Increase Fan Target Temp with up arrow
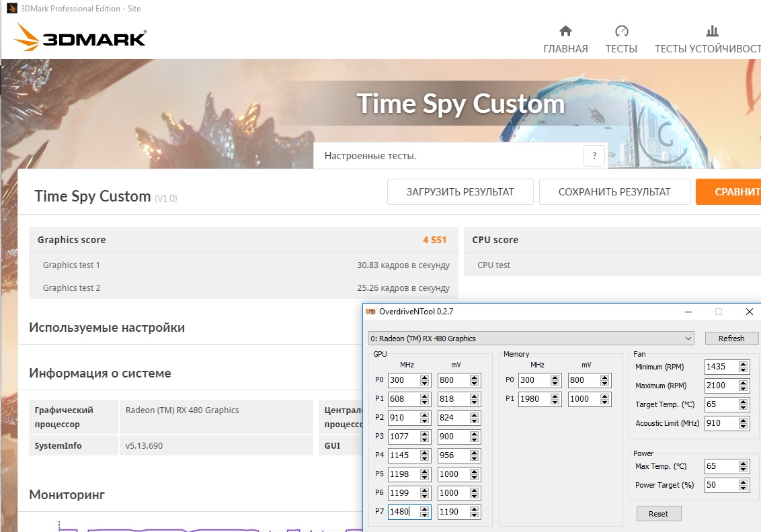The width and height of the screenshot is (761, 532). pos(743,401)
